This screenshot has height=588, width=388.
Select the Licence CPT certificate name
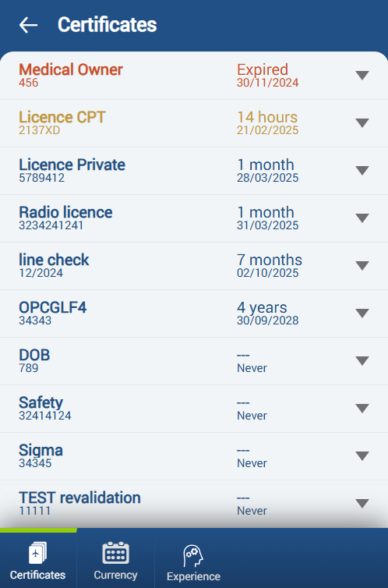tap(62, 118)
